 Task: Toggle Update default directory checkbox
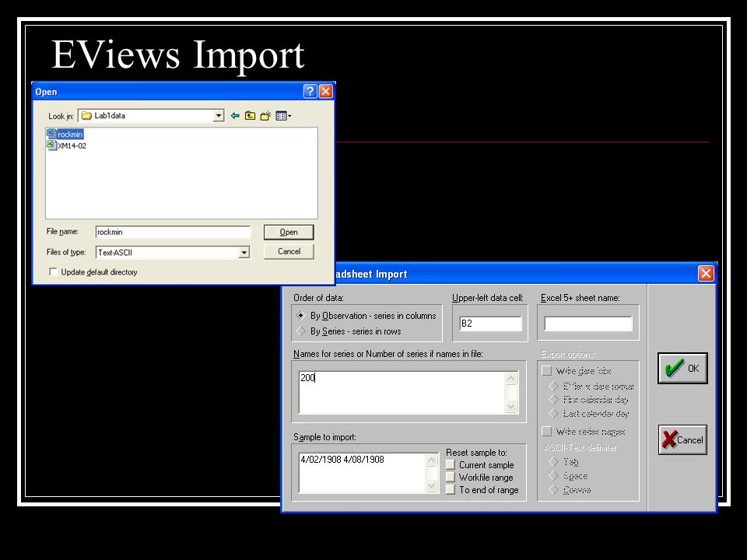(x=54, y=272)
